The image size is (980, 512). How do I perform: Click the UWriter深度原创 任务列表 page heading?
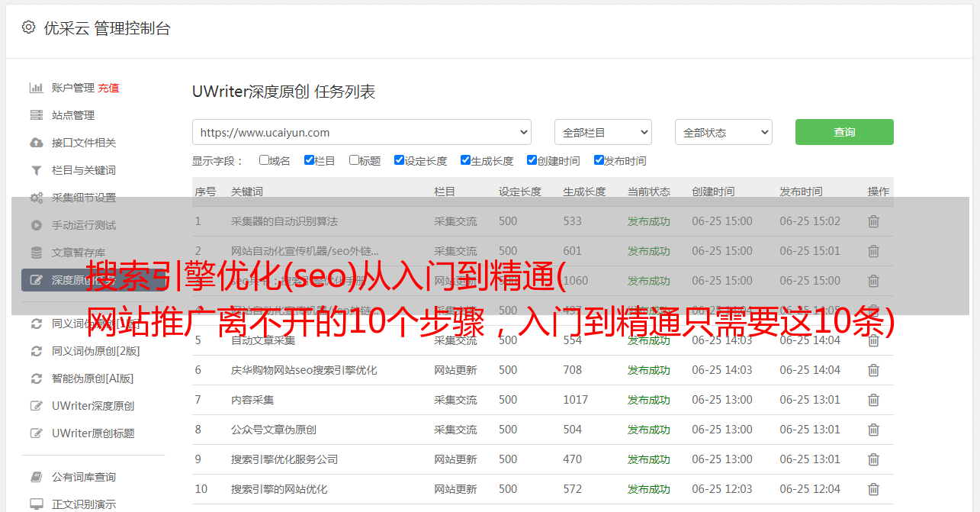click(284, 92)
